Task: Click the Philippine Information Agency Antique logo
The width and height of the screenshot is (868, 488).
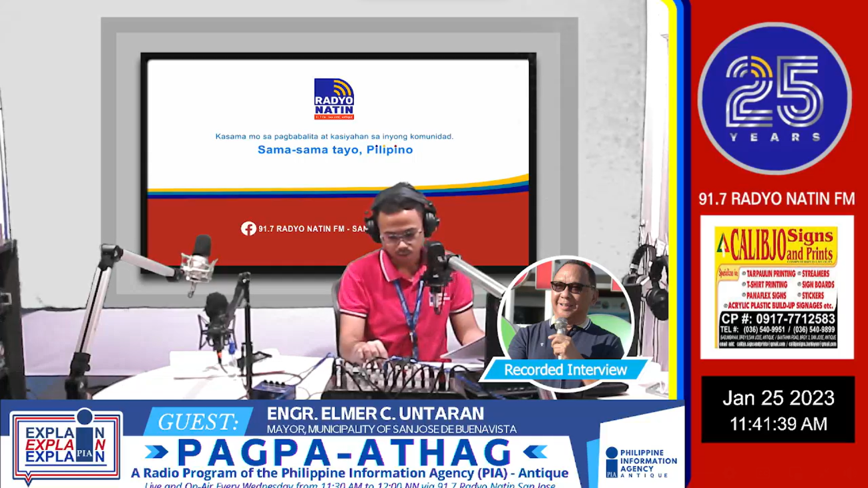Action: 641,462
